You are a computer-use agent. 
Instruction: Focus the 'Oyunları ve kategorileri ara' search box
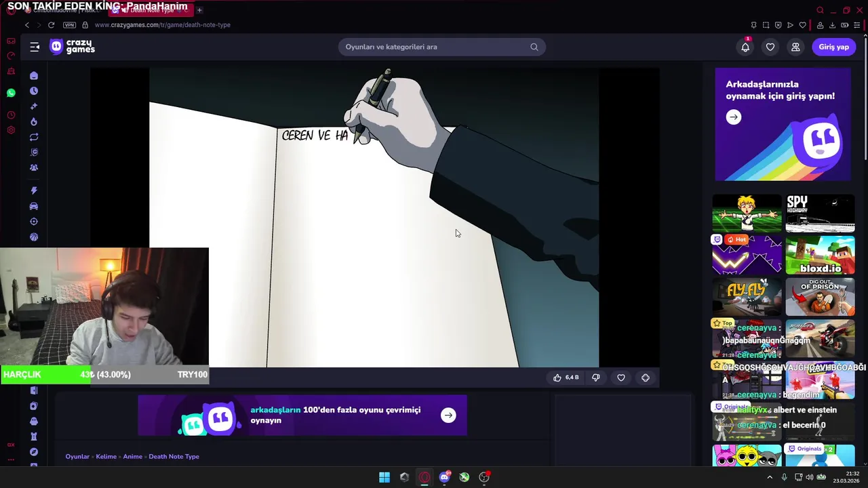(x=441, y=47)
